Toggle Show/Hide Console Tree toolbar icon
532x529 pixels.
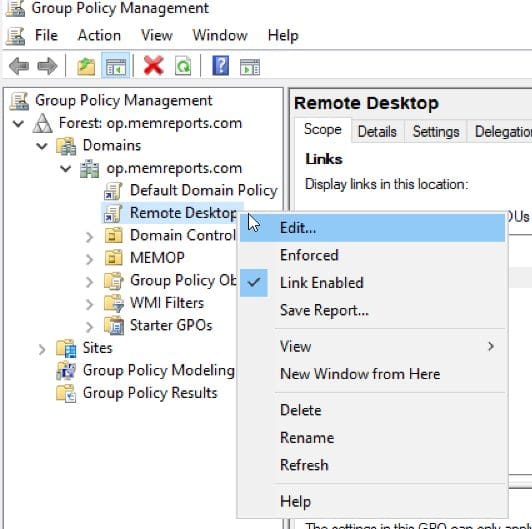pyautogui.click(x=116, y=66)
